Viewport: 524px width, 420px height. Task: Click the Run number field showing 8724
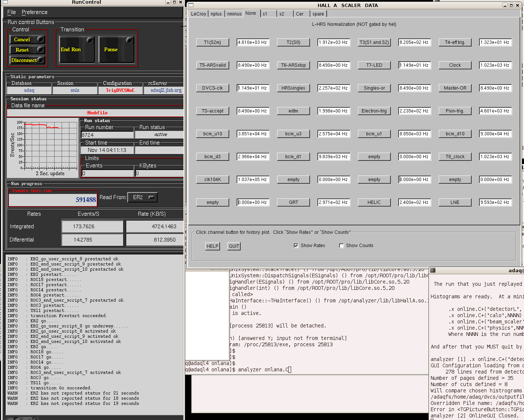click(107, 135)
